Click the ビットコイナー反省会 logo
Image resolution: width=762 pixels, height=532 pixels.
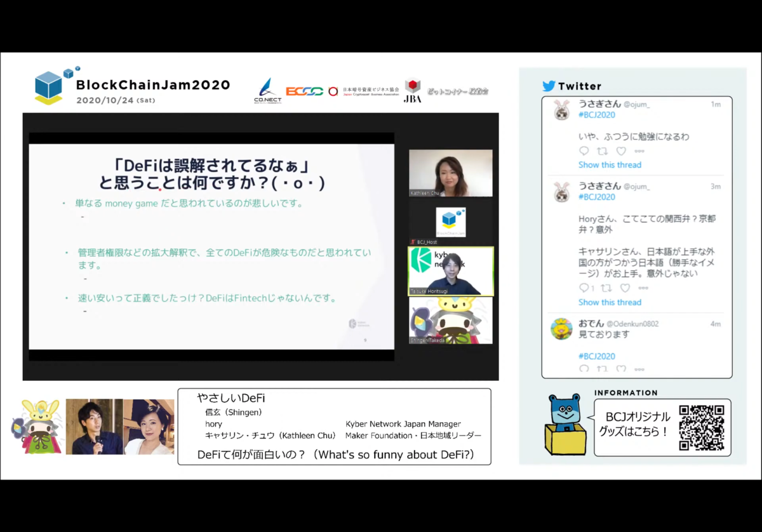coord(457,91)
